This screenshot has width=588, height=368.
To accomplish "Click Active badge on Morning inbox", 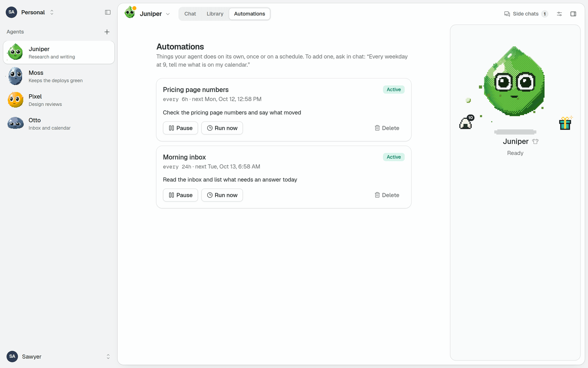I will [394, 157].
